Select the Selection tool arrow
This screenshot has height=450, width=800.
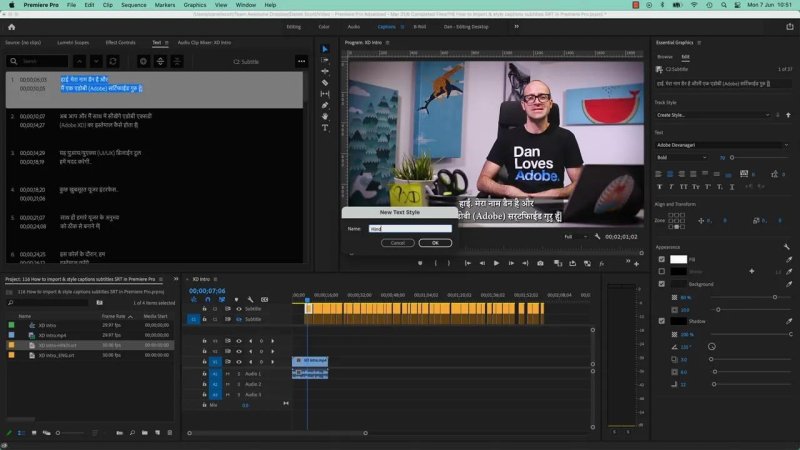click(324, 49)
